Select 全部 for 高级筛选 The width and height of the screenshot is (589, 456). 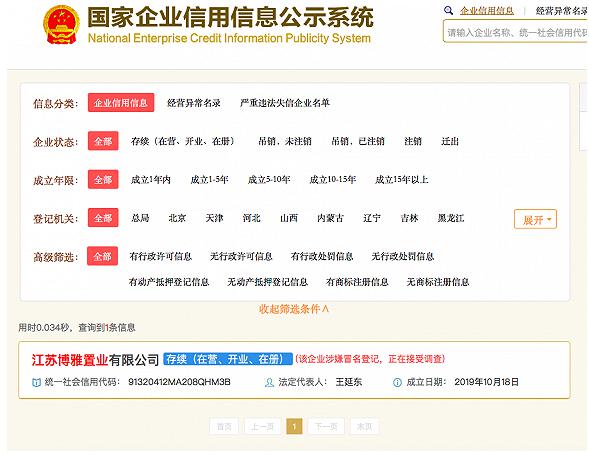tap(103, 256)
